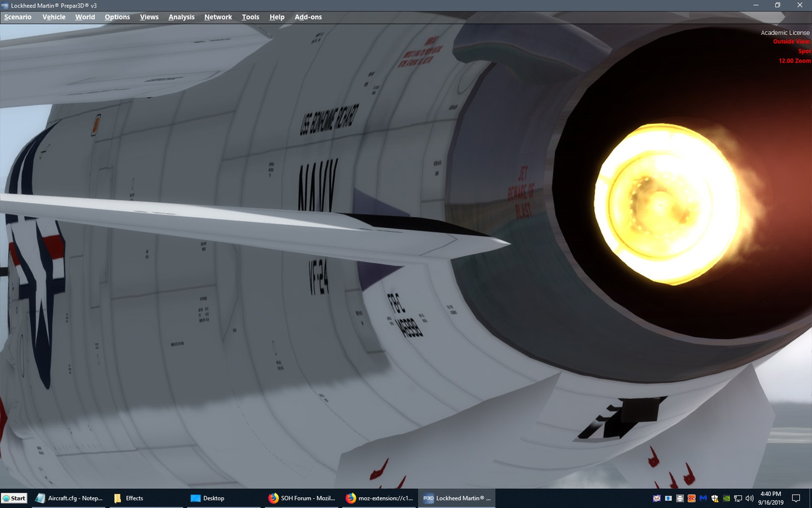Viewport: 812px width, 508px height.
Task: Click the Start button in the taskbar
Action: coord(14,498)
